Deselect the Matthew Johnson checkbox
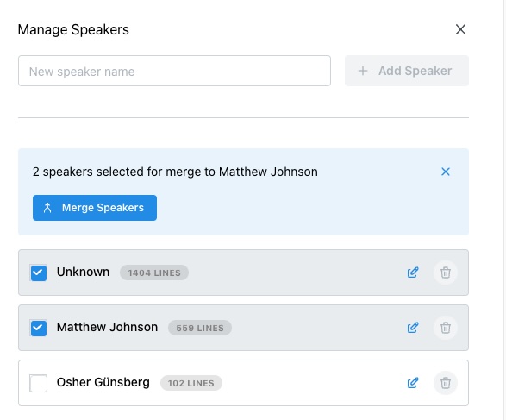This screenshot has height=420, width=506. [x=39, y=328]
